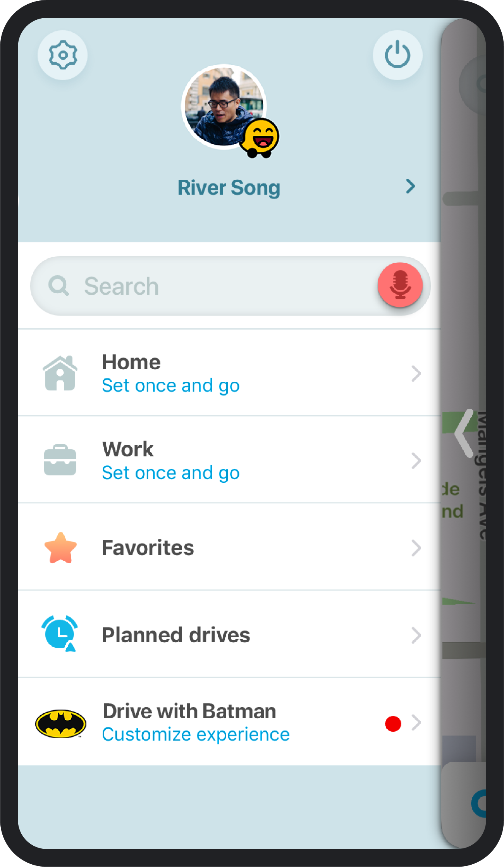Tap the happy Waze mood badge
504x867 pixels.
(x=260, y=138)
